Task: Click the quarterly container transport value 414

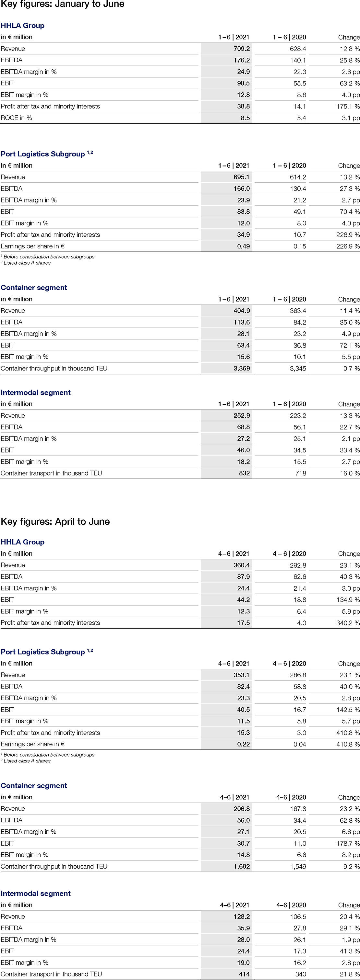Action: pos(244,974)
